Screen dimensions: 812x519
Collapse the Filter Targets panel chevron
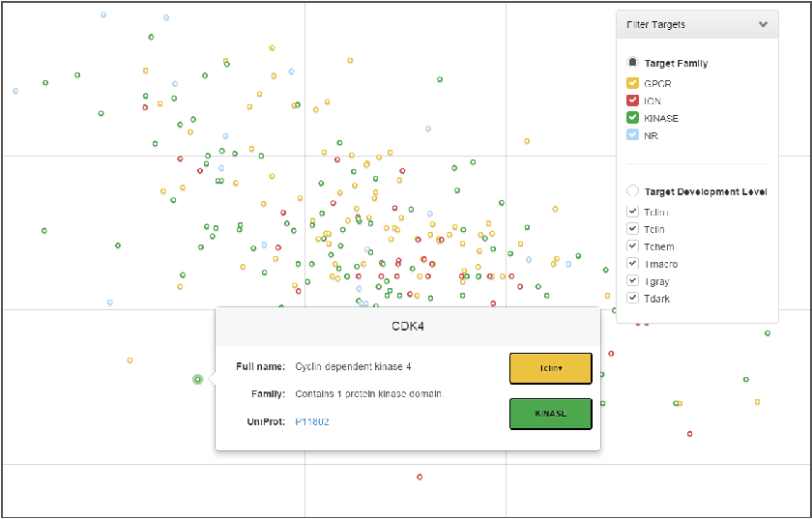(x=763, y=25)
